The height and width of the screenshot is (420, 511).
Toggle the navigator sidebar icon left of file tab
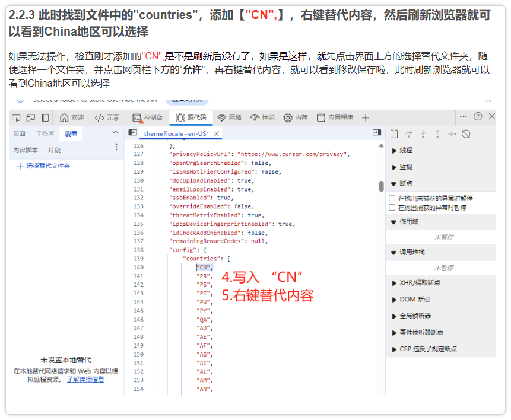133,133
